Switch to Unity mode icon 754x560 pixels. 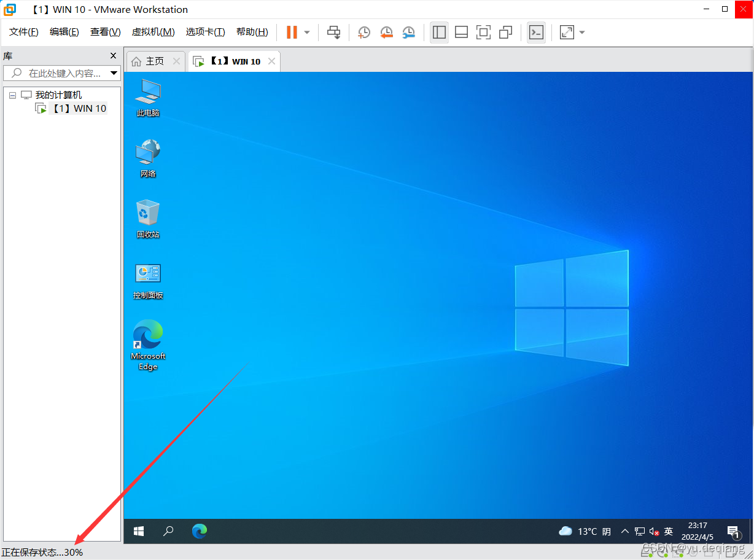point(505,32)
